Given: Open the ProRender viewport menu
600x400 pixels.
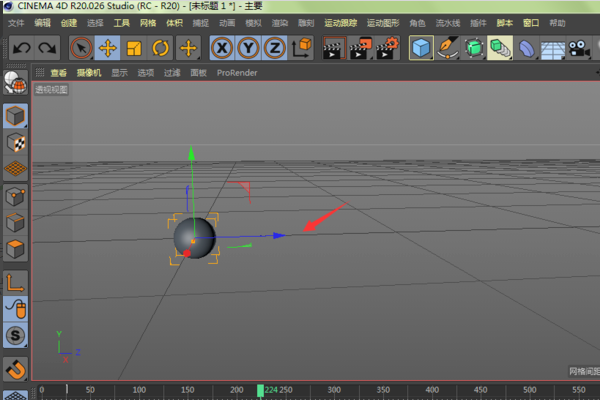Looking at the screenshot, I should 237,73.
